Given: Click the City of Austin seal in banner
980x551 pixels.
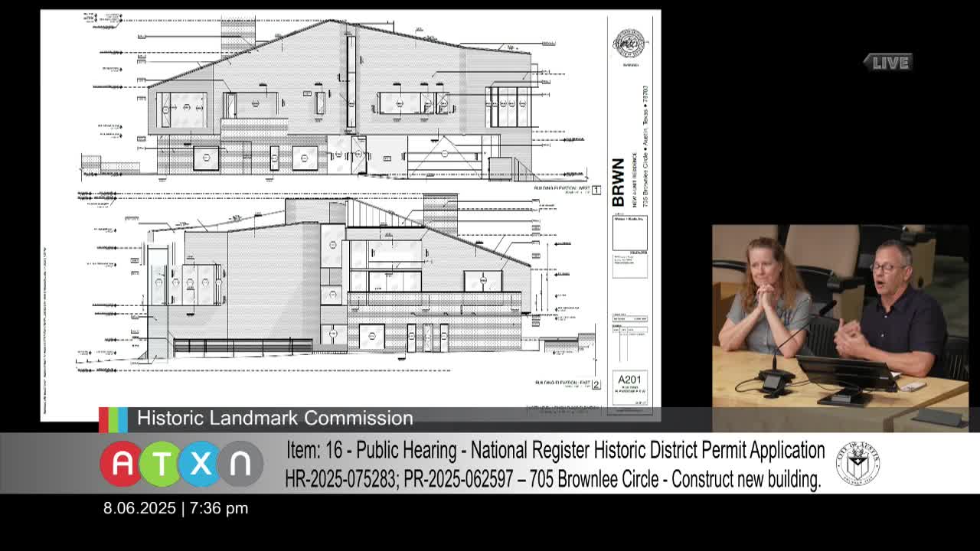Looking at the screenshot, I should pyautogui.click(x=857, y=463).
